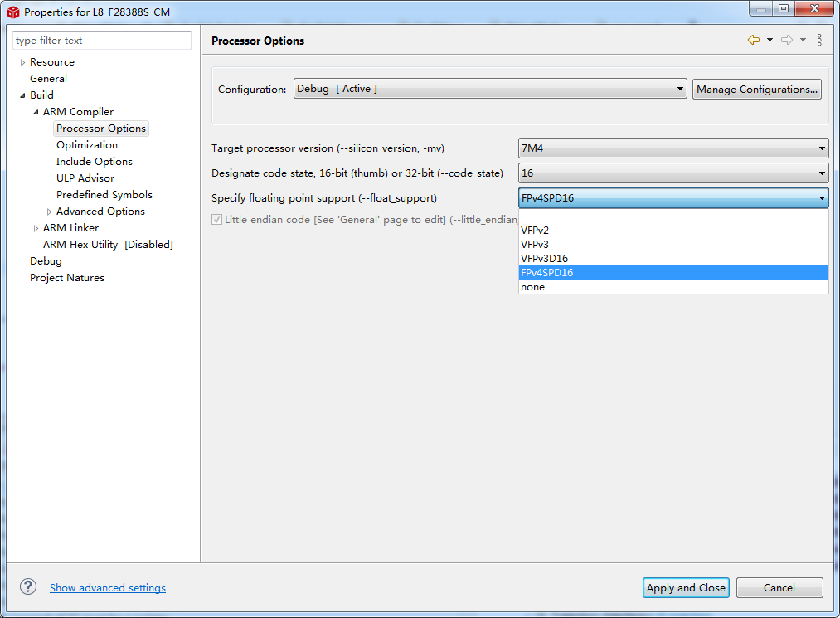Collapse the ARM Compiler node
Viewport: 840px width, 618px height.
click(x=36, y=113)
